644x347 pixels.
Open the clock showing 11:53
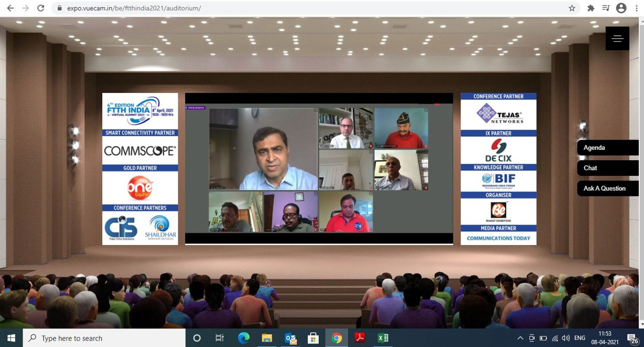(605, 338)
